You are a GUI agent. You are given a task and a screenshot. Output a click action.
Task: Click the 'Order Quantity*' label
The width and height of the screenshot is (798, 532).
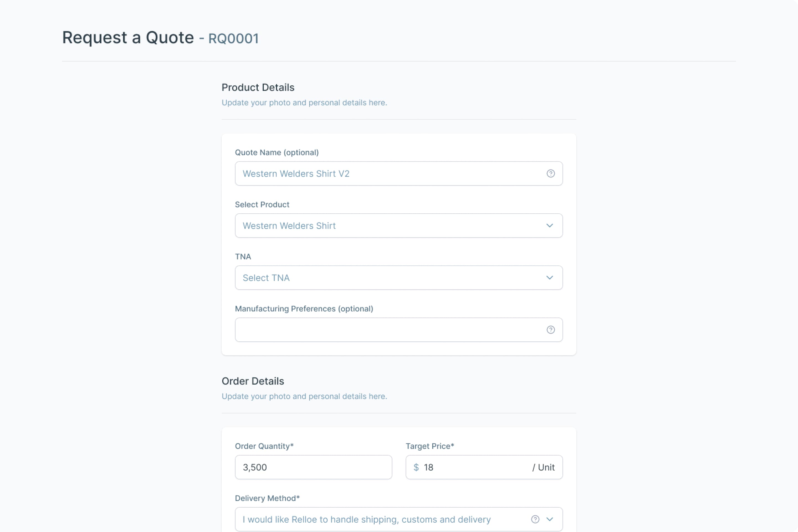point(264,446)
